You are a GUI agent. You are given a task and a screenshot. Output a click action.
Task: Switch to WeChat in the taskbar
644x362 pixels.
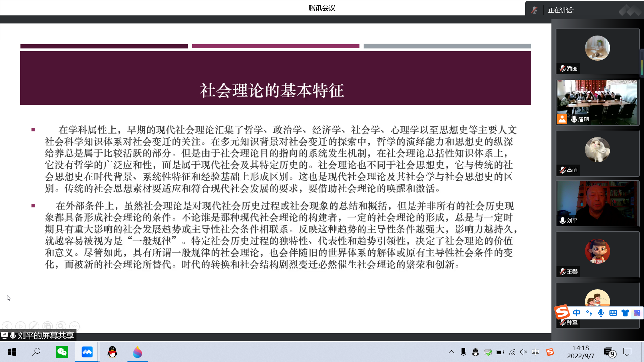pos(62,352)
